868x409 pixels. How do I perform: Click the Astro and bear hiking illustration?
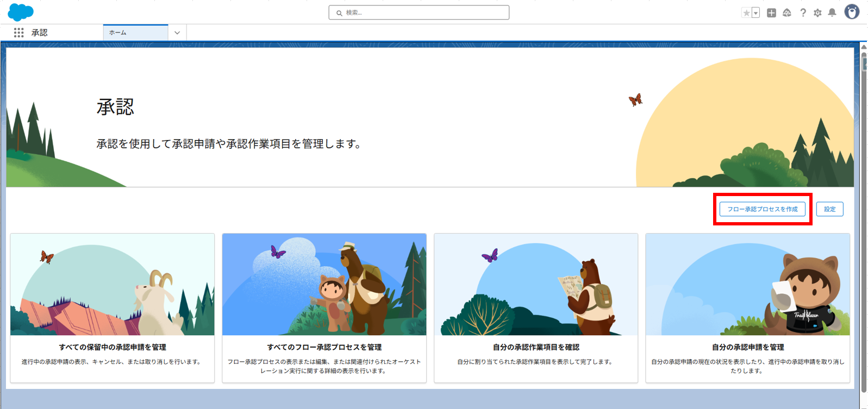pos(324,285)
